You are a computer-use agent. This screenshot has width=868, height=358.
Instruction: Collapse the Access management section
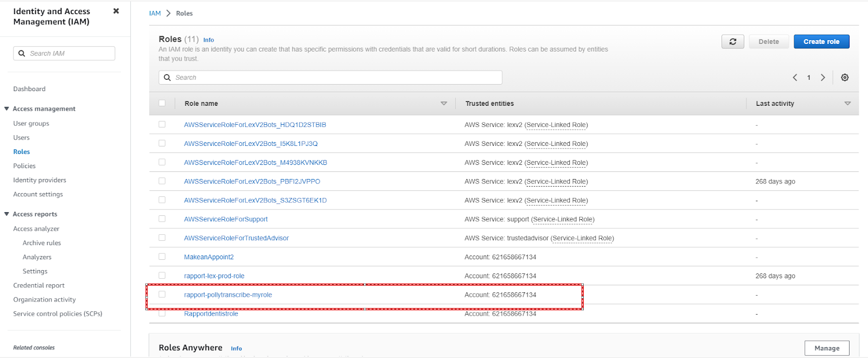tap(7, 109)
